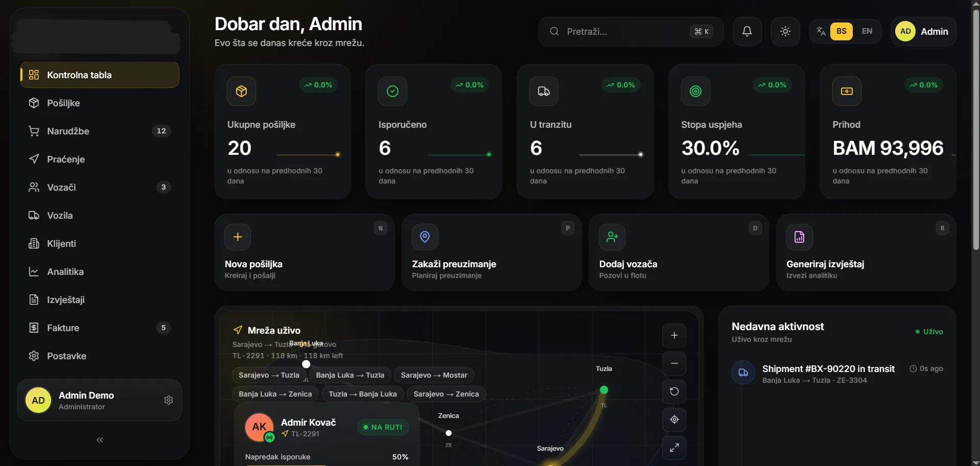Screen dimensions: 980x466
Task: Click the Nova pošiljka plus icon
Action: [238, 237]
